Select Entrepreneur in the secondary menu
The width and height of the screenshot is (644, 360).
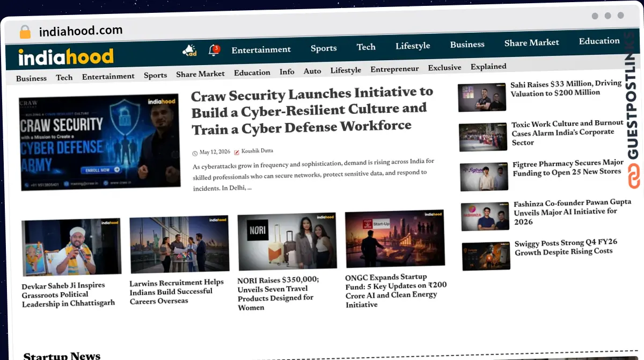(x=394, y=69)
